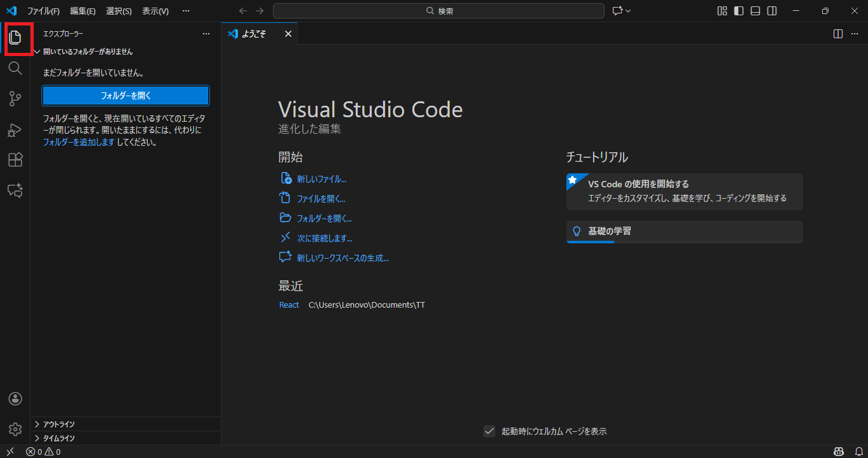
Task: Open the Explorer view in the activity bar
Action: click(15, 38)
